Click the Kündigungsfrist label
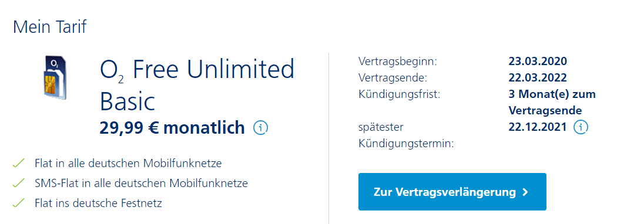 [400, 94]
